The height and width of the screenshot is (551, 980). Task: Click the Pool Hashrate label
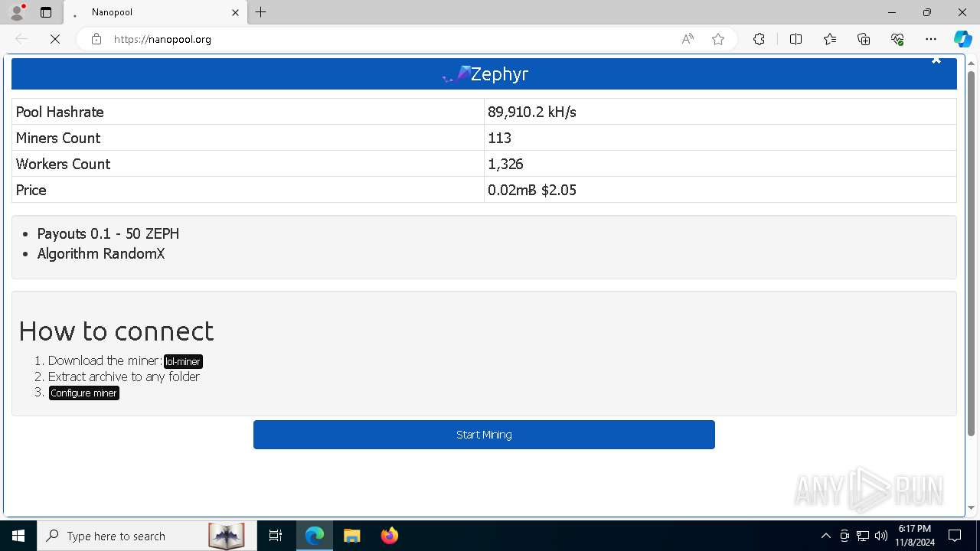click(60, 112)
